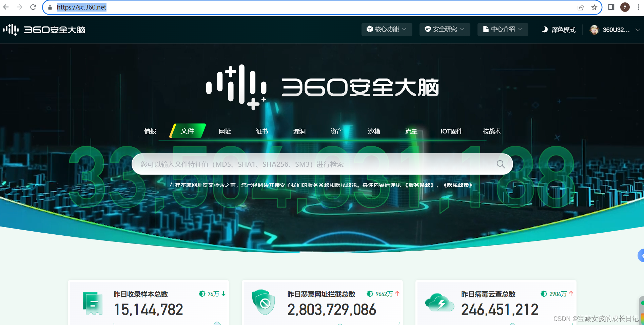The width and height of the screenshot is (644, 325).
Task: Switch to the 资产 search tab
Action: (337, 131)
